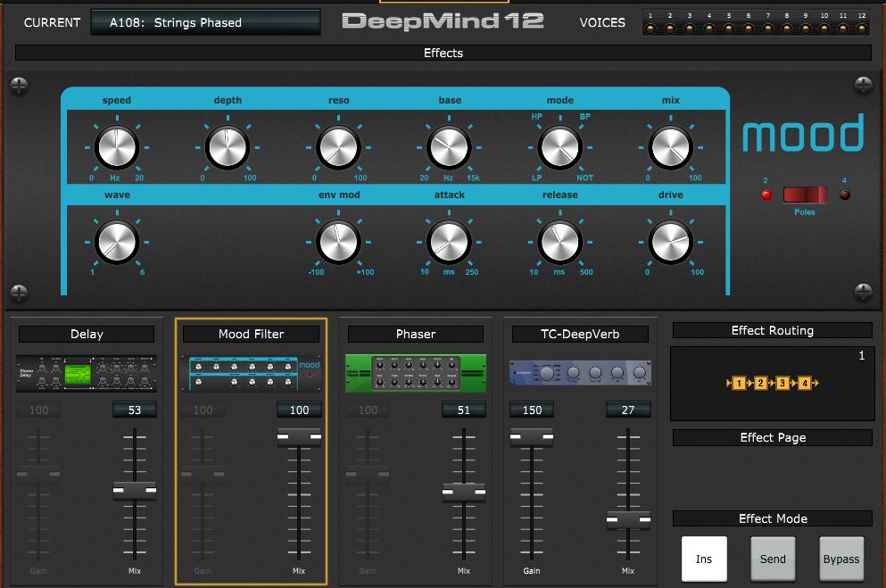The width and height of the screenshot is (886, 588).
Task: Adjust the top-row mix knob
Action: click(x=671, y=147)
